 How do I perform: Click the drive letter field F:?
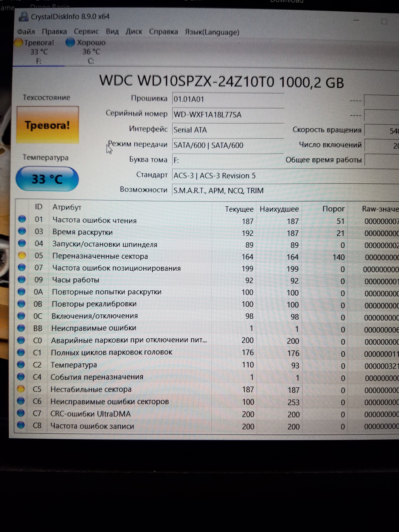tap(228, 160)
